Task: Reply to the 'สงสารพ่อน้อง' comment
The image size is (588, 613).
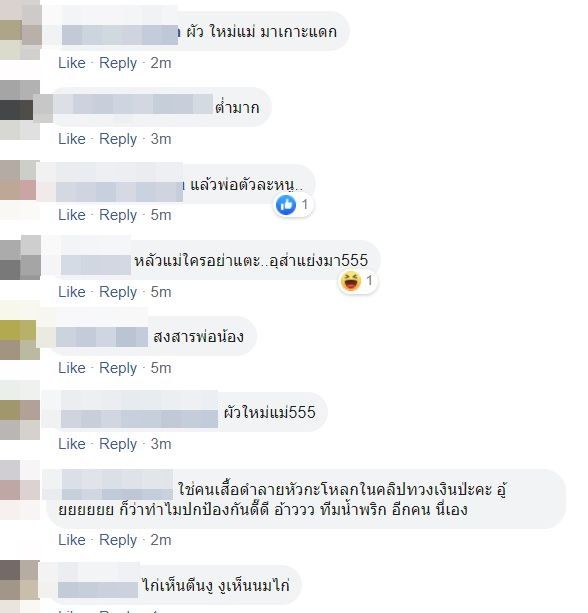Action: point(118,367)
